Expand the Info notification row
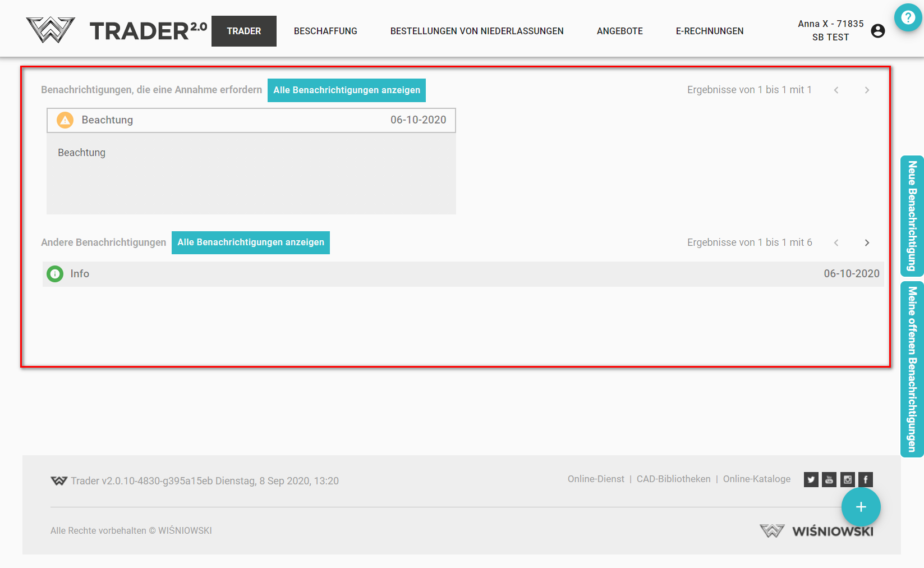Image resolution: width=924 pixels, height=568 pixels. tap(463, 274)
